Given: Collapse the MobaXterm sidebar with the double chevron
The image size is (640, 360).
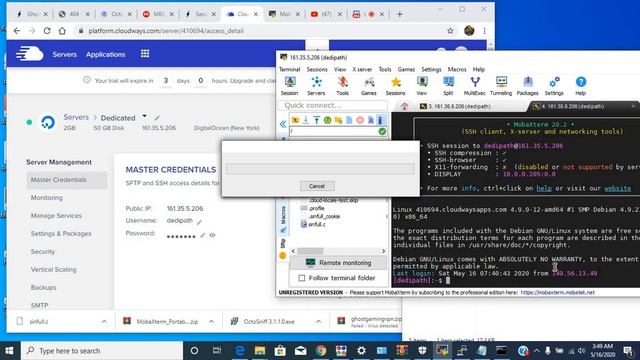Looking at the screenshot, I should point(283,124).
